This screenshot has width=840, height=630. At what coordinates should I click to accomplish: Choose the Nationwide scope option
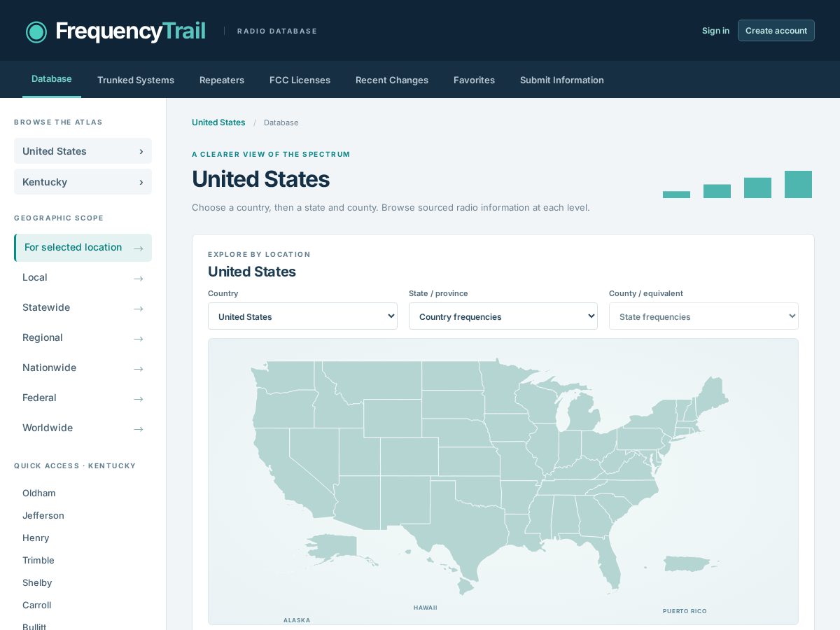point(83,368)
